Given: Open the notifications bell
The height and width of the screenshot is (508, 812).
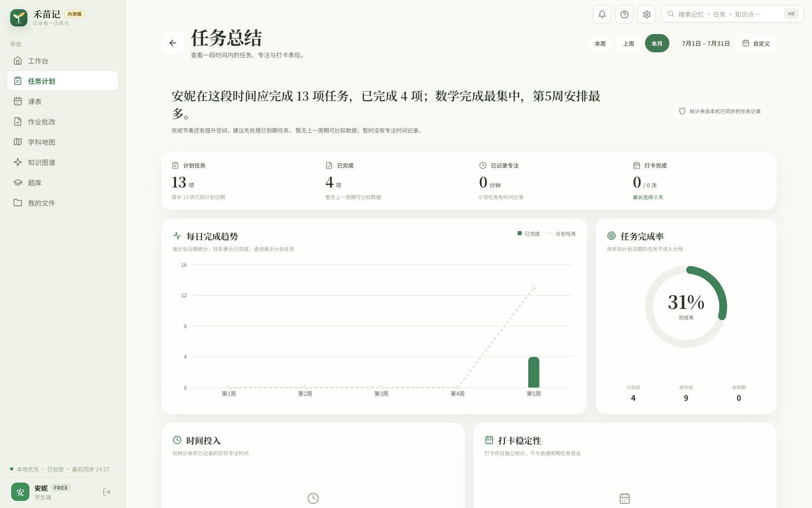Looking at the screenshot, I should click(x=602, y=14).
